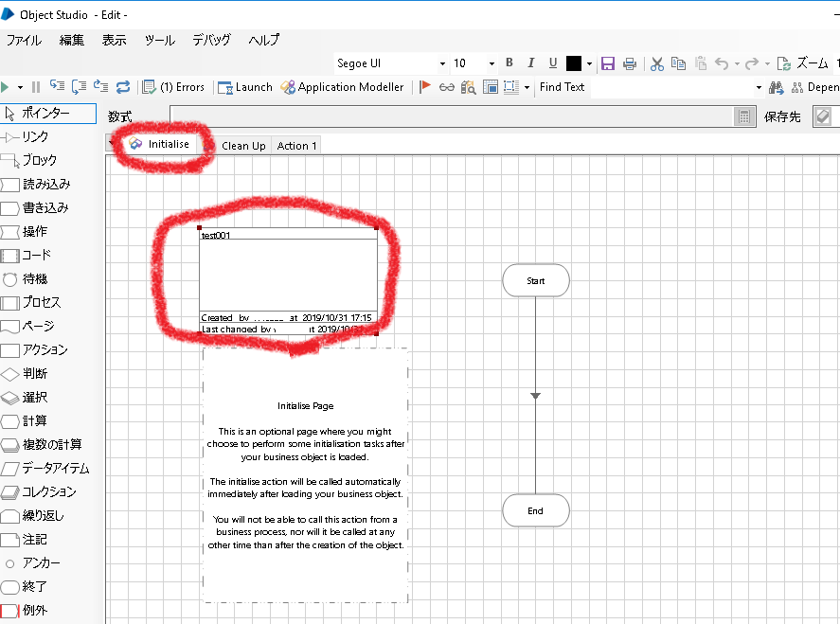Click the green Run (Go) button
Image resolution: width=840 pixels, height=624 pixels.
click(x=5, y=87)
